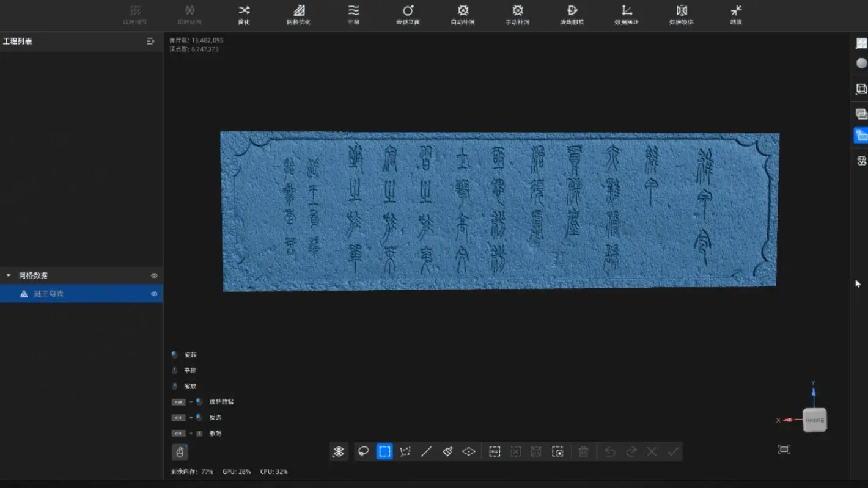Click the checkmark confirm icon in bottom toolbar
Screen dimensions: 868x488
click(672, 451)
